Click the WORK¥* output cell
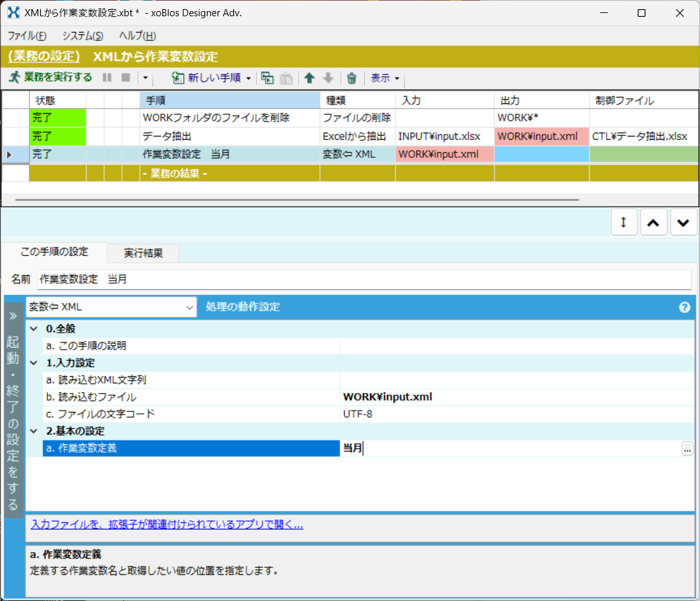Image resolution: width=700 pixels, height=601 pixels. [x=542, y=118]
